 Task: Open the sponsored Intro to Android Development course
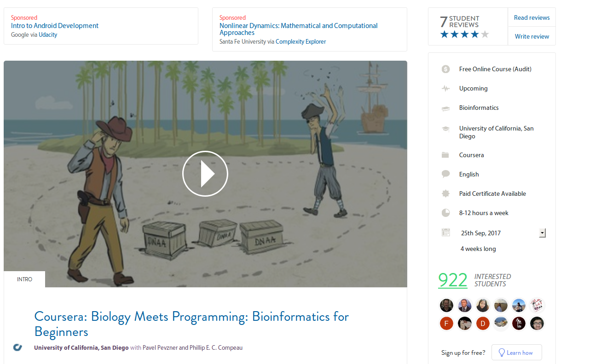pos(55,26)
